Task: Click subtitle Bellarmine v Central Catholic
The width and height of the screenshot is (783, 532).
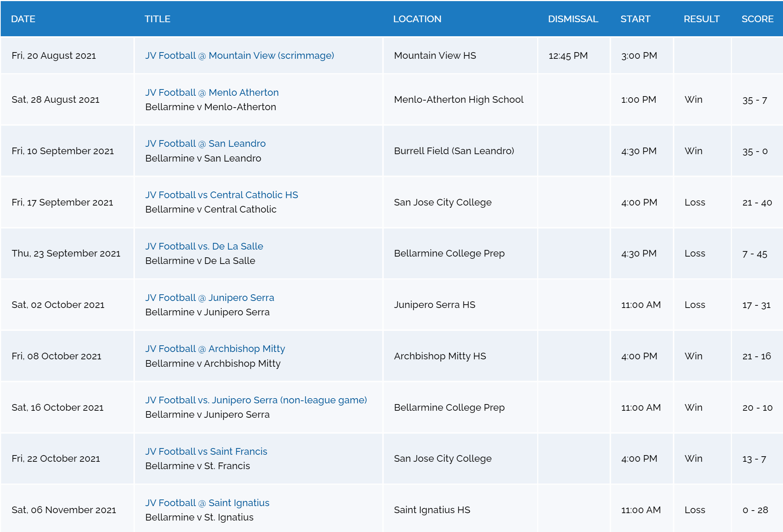Action: coord(211,209)
